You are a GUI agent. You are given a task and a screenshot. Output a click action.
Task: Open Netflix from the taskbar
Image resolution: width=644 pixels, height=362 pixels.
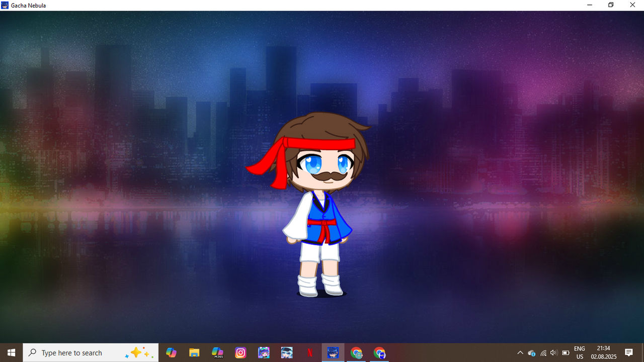pyautogui.click(x=310, y=352)
